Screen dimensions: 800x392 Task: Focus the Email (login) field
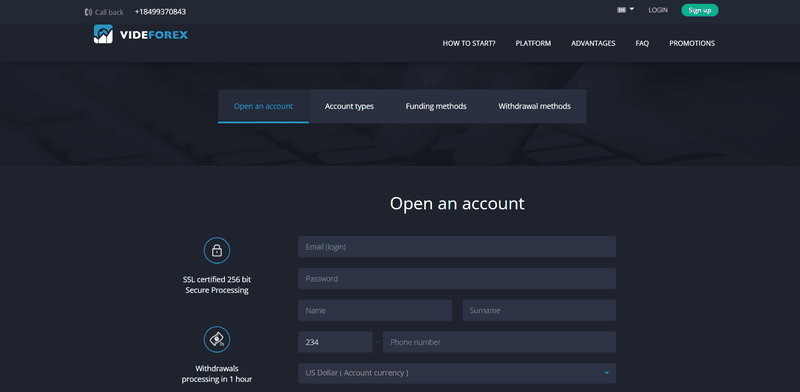457,247
